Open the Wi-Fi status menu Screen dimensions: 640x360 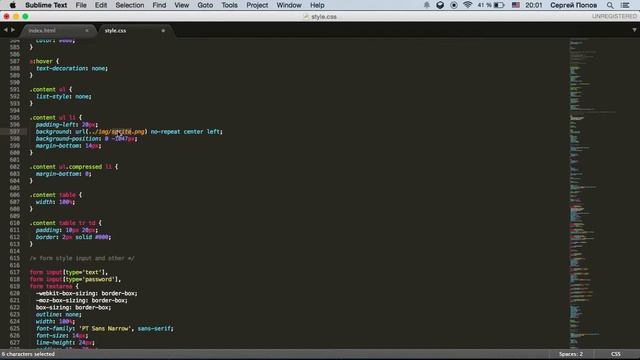[468, 5]
